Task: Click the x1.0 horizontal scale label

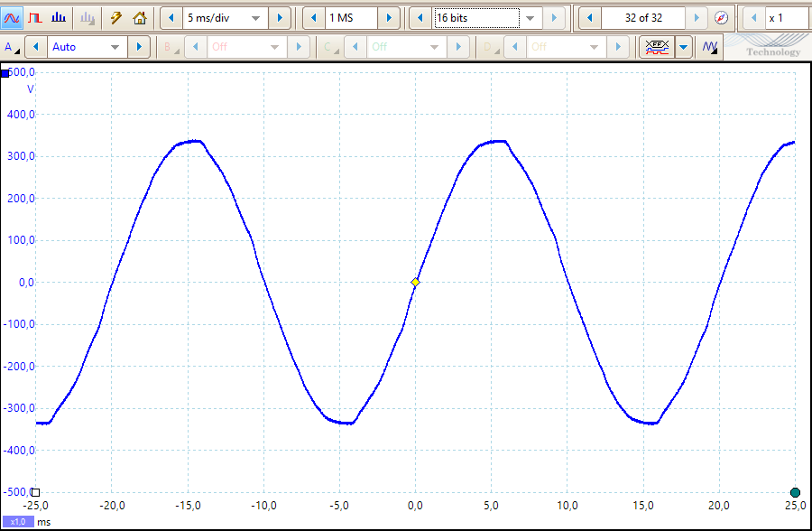Action: (18, 522)
